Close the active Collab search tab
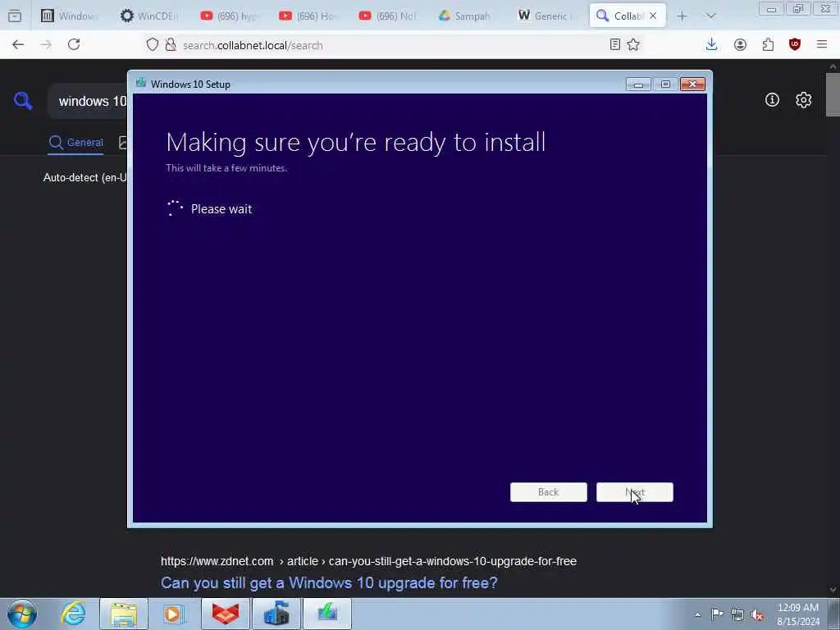 652,16
